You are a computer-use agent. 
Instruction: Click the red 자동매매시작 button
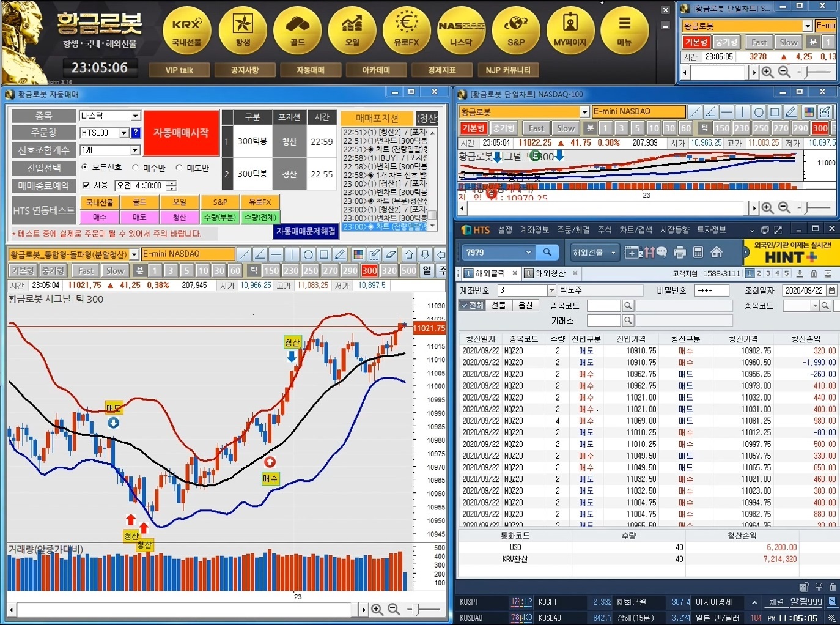tap(181, 133)
